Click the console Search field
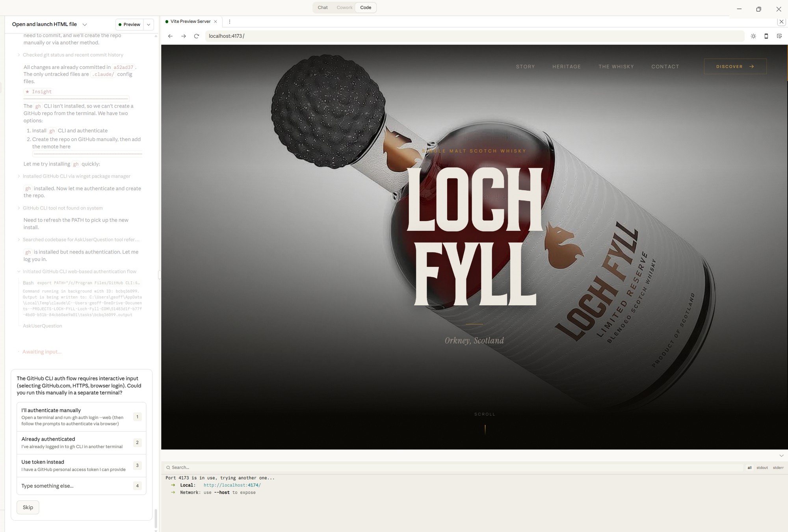This screenshot has height=532, width=788. [453, 467]
